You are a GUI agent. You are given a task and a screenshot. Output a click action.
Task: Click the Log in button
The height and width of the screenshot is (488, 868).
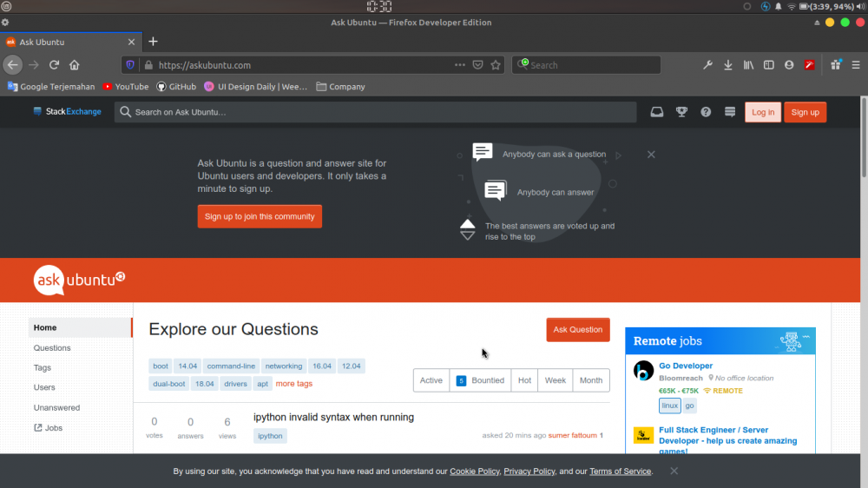tap(763, 112)
